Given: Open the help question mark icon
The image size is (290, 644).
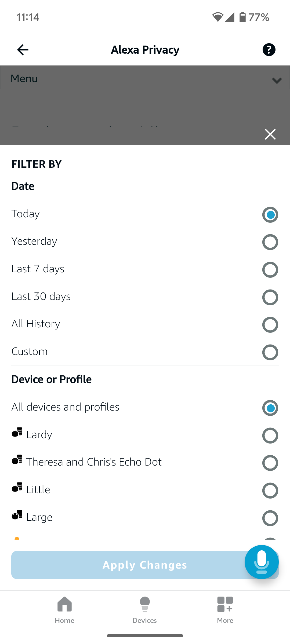Looking at the screenshot, I should pyautogui.click(x=269, y=50).
